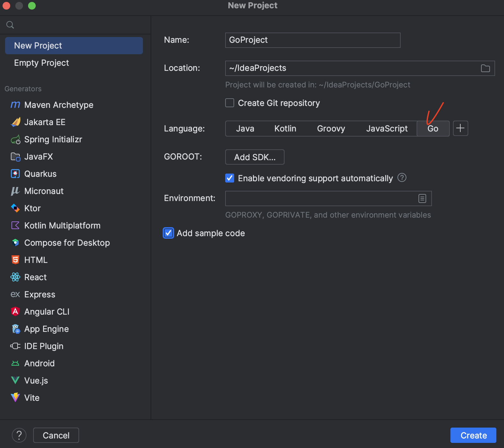This screenshot has width=504, height=448.
Task: Browse for location with folder icon
Action: coord(485,68)
